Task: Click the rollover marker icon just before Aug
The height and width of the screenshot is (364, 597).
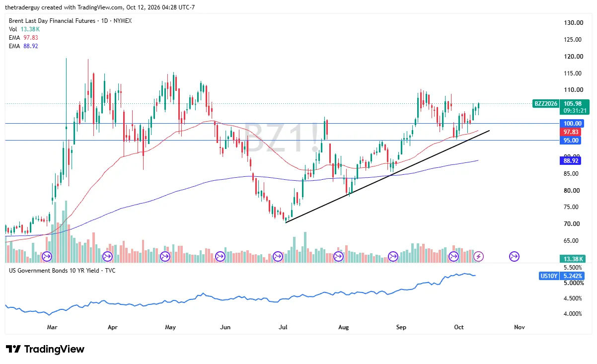Action: click(338, 257)
